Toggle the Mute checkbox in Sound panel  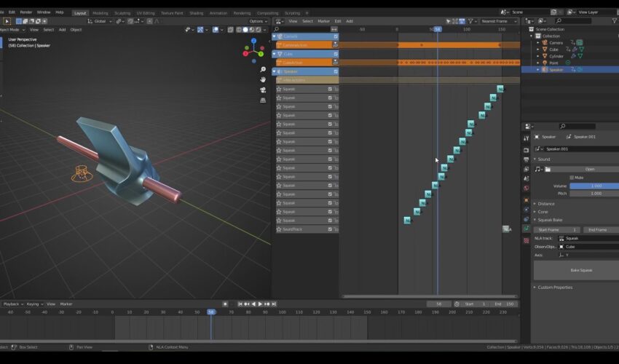click(x=570, y=177)
